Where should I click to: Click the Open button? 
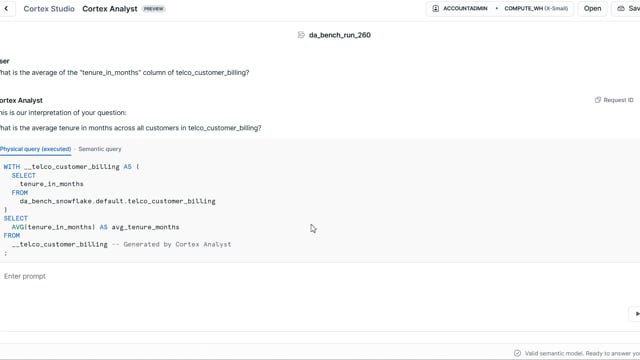(x=592, y=9)
